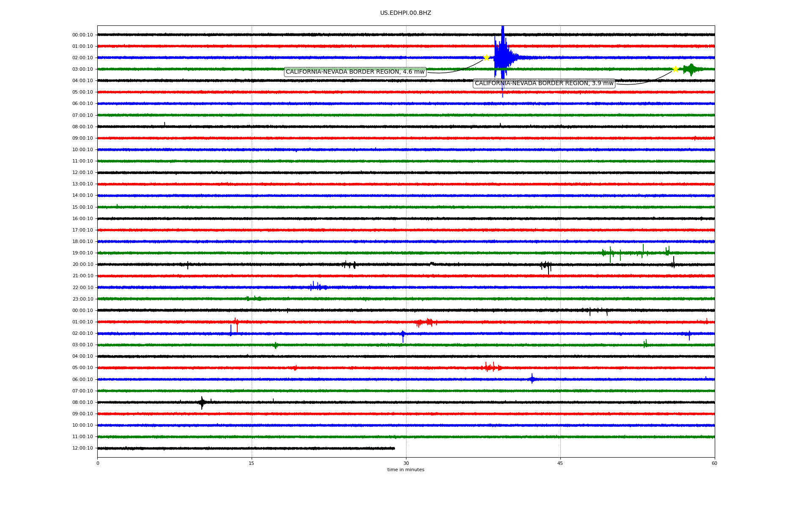Click the green waveform after the 3.9 star
Screen dimensions: 812x508
tap(691, 69)
